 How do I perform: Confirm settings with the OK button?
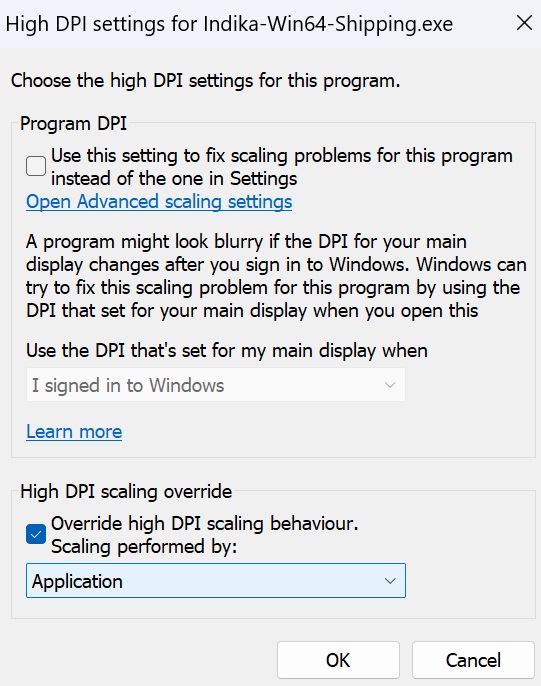coord(338,660)
